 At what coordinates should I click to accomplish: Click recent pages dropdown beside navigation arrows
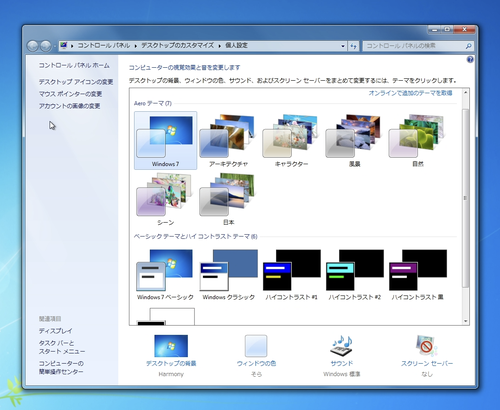click(55, 46)
